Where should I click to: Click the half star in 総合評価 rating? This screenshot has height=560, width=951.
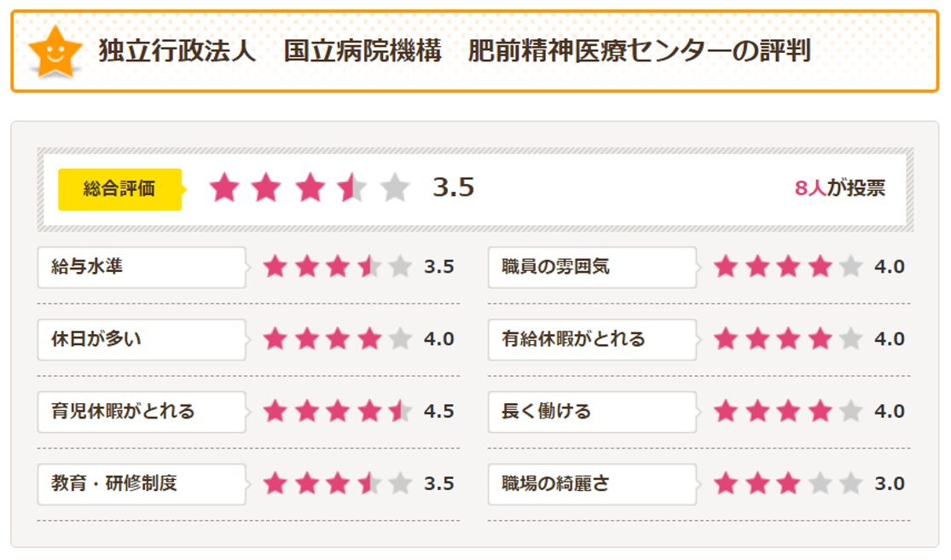point(351,188)
